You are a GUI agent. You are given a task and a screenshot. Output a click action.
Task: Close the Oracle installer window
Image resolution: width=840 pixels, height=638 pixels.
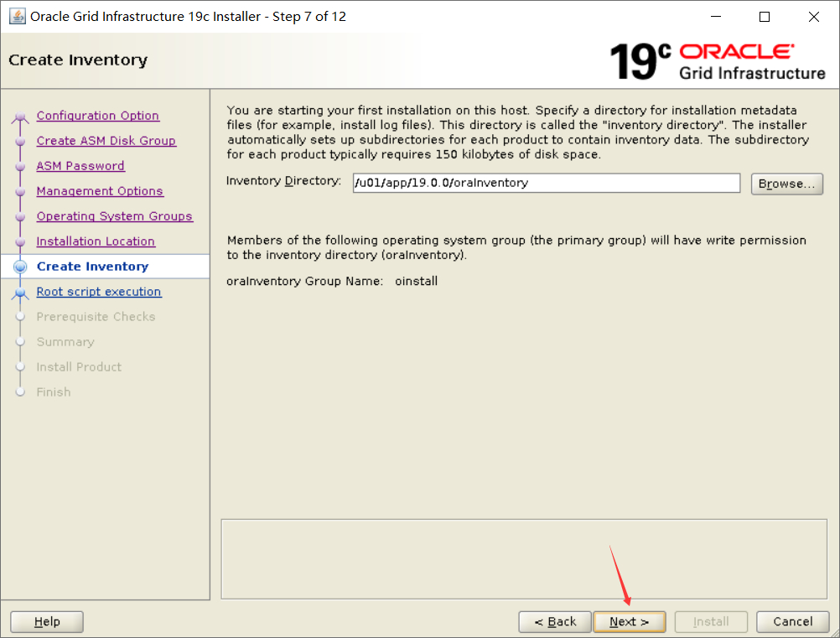814,17
